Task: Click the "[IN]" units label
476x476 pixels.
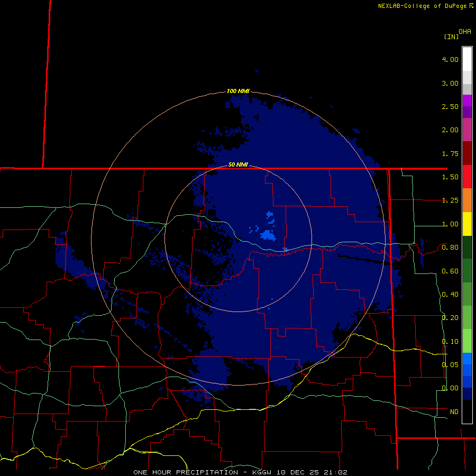Action: 452,36
